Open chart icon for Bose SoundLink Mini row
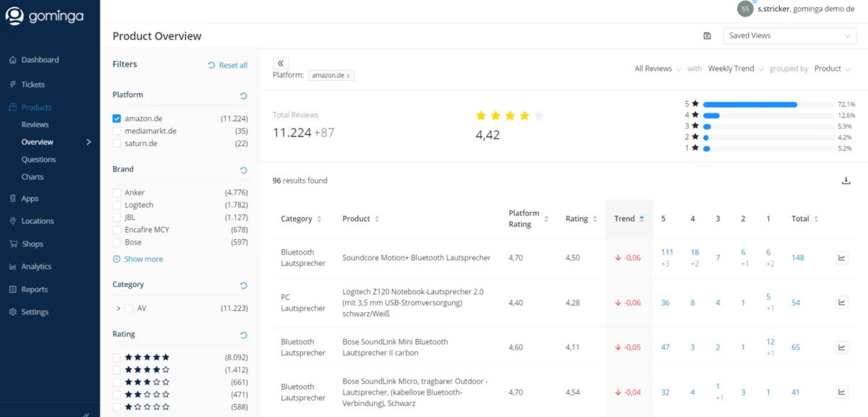The width and height of the screenshot is (868, 417). click(841, 348)
